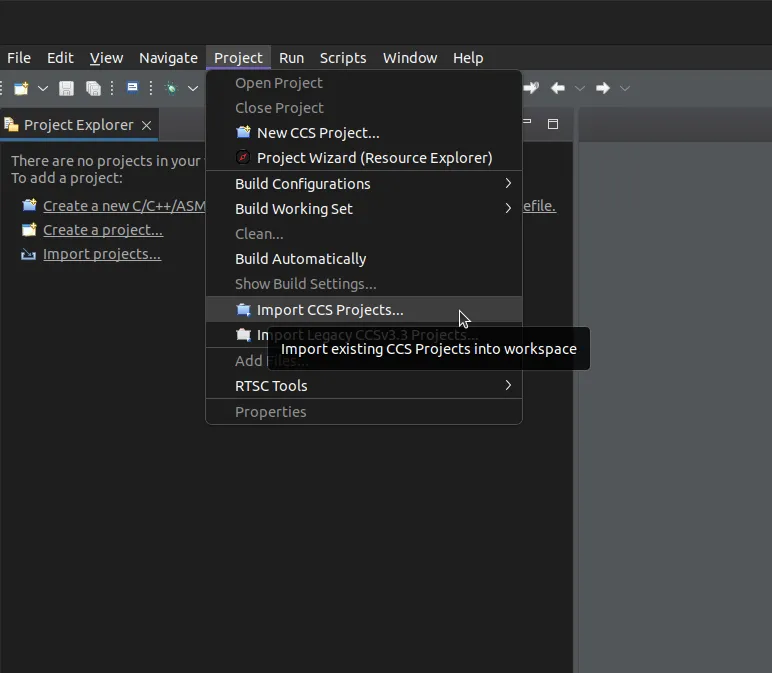This screenshot has width=772, height=673.
Task: Open the dropdown beside the New icon
Action: pos(43,88)
